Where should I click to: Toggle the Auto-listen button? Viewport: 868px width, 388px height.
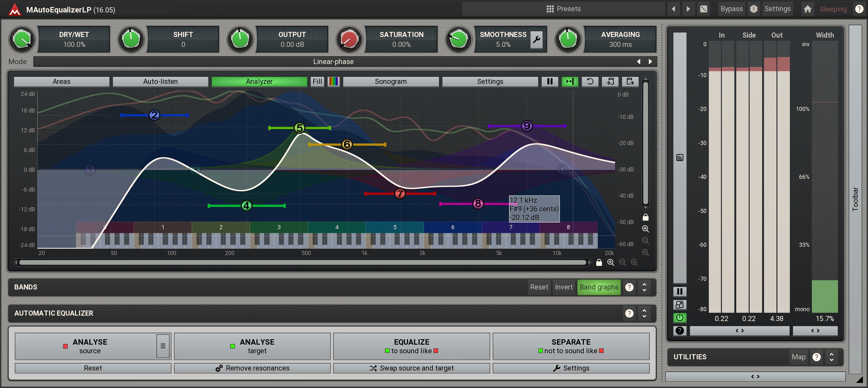pyautogui.click(x=160, y=82)
